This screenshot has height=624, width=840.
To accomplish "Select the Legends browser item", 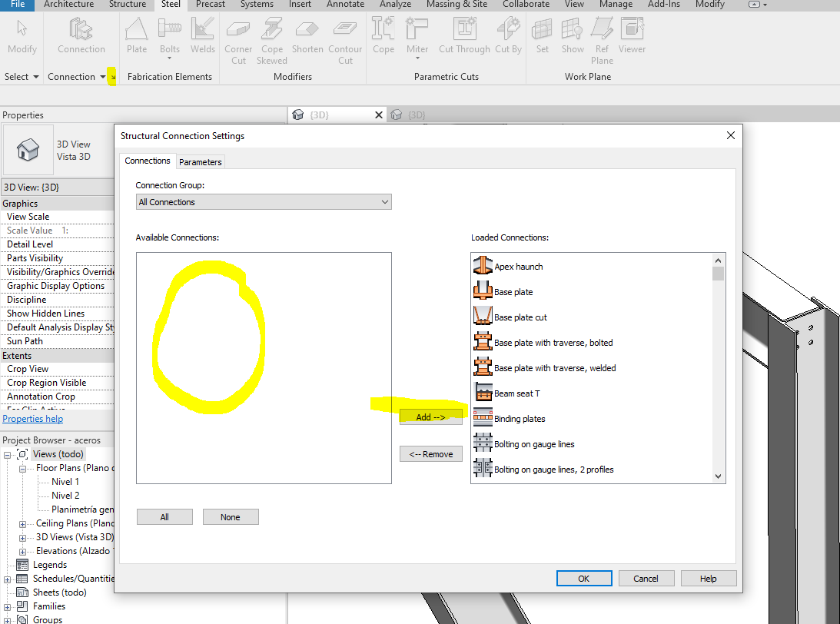I will pos(50,565).
